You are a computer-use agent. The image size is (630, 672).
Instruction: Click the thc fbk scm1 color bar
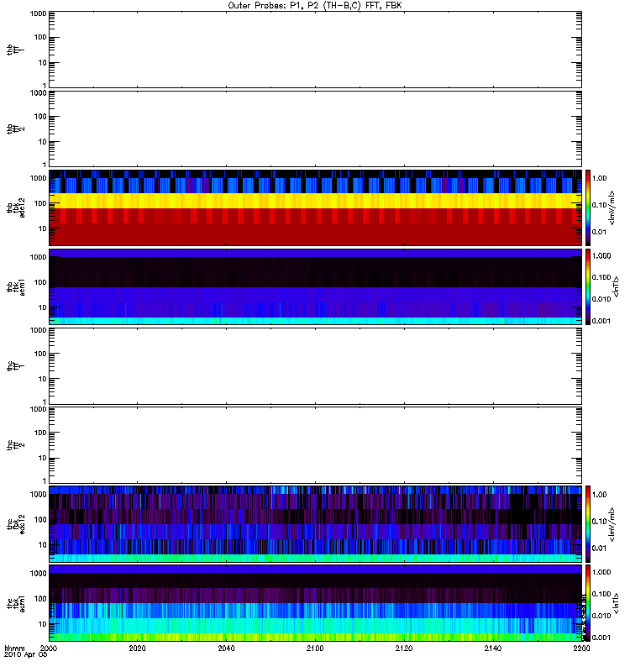coord(588,603)
